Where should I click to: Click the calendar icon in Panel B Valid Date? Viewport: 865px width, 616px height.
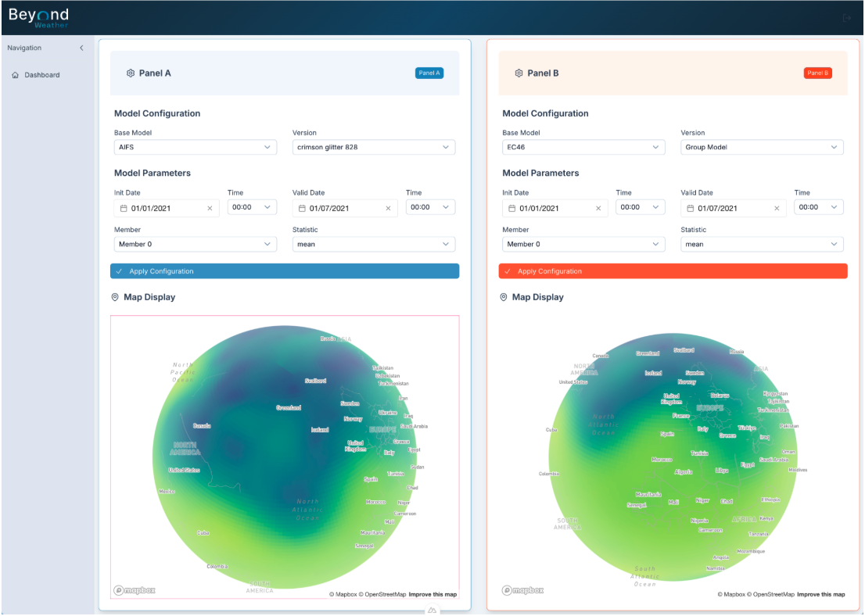click(x=690, y=209)
